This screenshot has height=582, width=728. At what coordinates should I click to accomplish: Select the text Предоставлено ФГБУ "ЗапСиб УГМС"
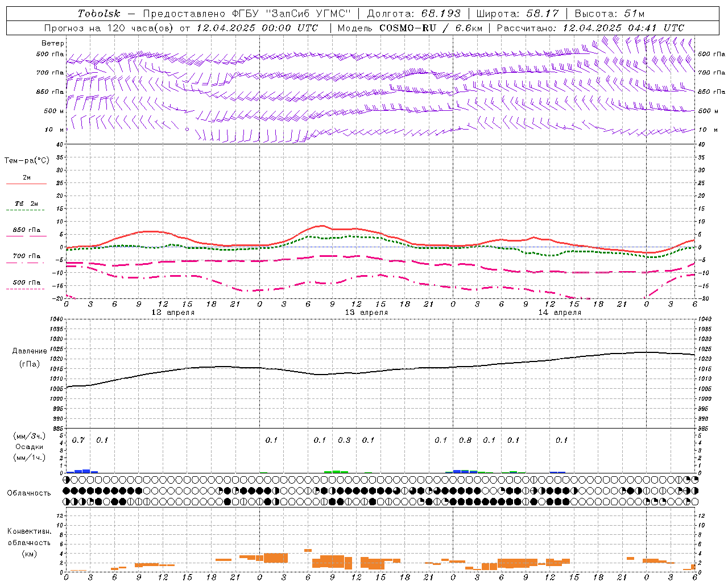pos(247,14)
